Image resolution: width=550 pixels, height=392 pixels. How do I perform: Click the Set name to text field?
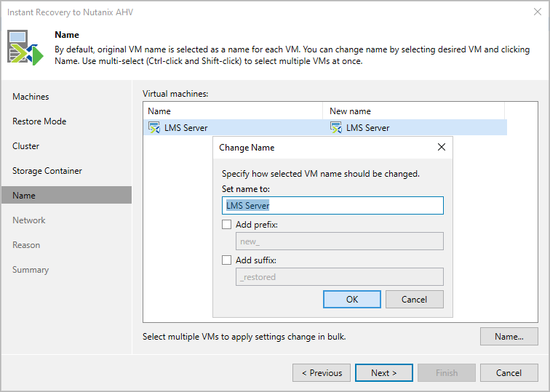click(332, 206)
